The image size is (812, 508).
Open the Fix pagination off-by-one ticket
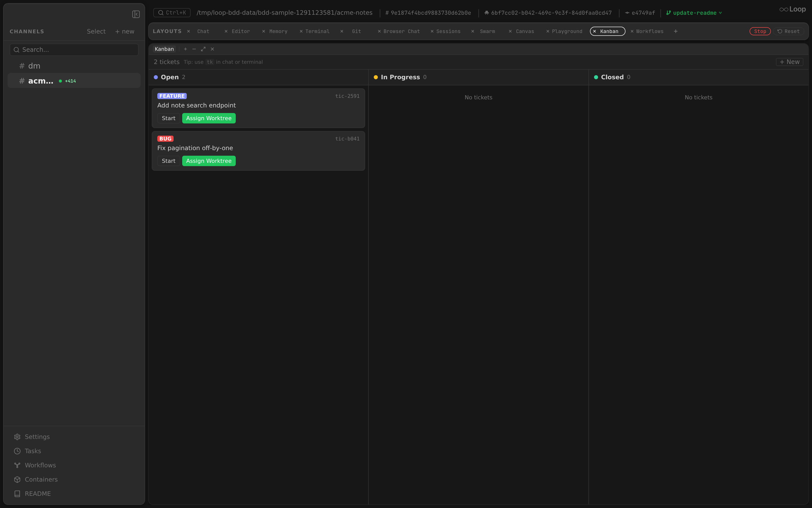click(195, 148)
